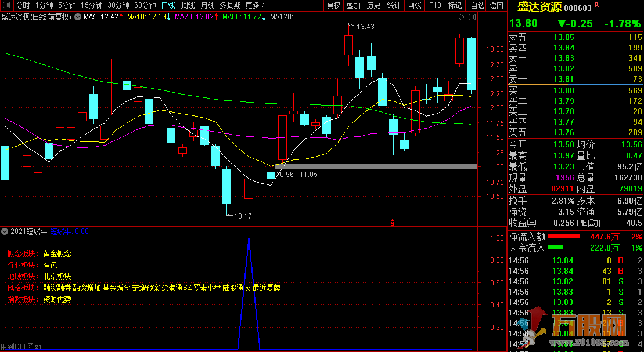Image resolution: width=644 pixels, height=352 pixels.
Task: Select the 30分钟 period tab
Action: [x=118, y=5]
